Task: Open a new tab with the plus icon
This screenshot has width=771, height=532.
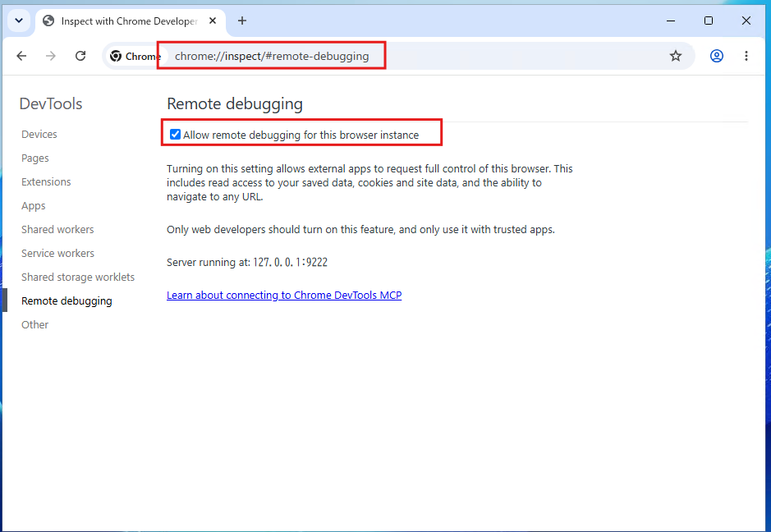Action: tap(242, 21)
